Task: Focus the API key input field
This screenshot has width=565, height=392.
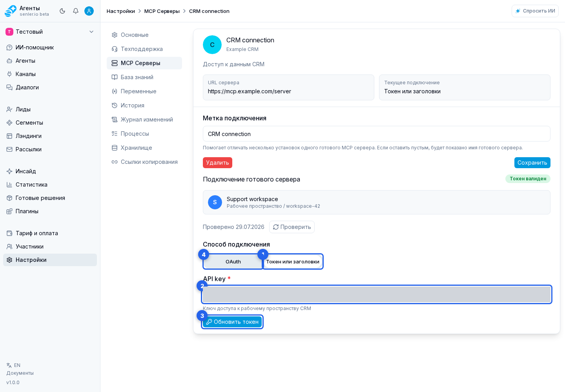Action: pyautogui.click(x=377, y=294)
